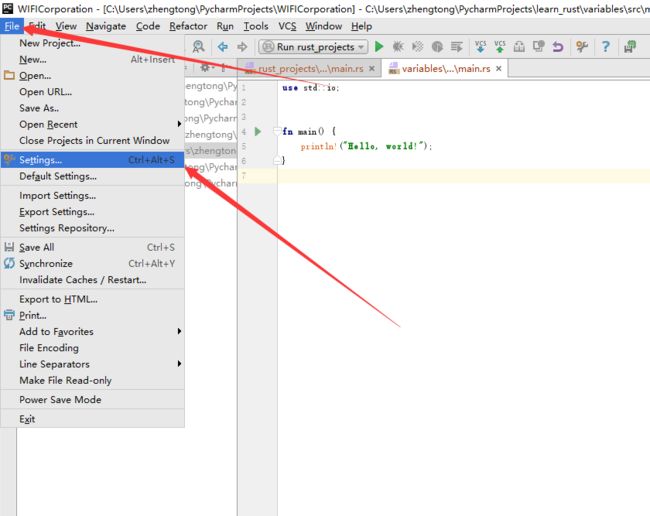Viewport: 650px width, 516px height.
Task: Open settings via wrench toolbar icon
Action: coord(582,46)
